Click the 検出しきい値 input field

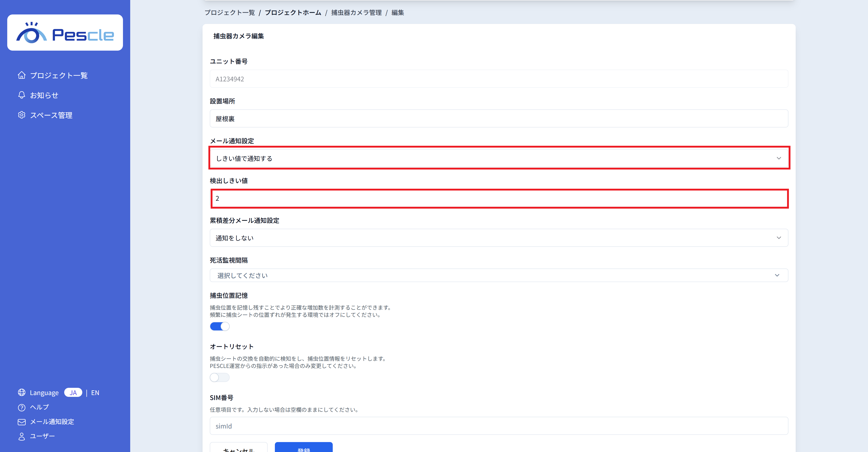point(499,198)
